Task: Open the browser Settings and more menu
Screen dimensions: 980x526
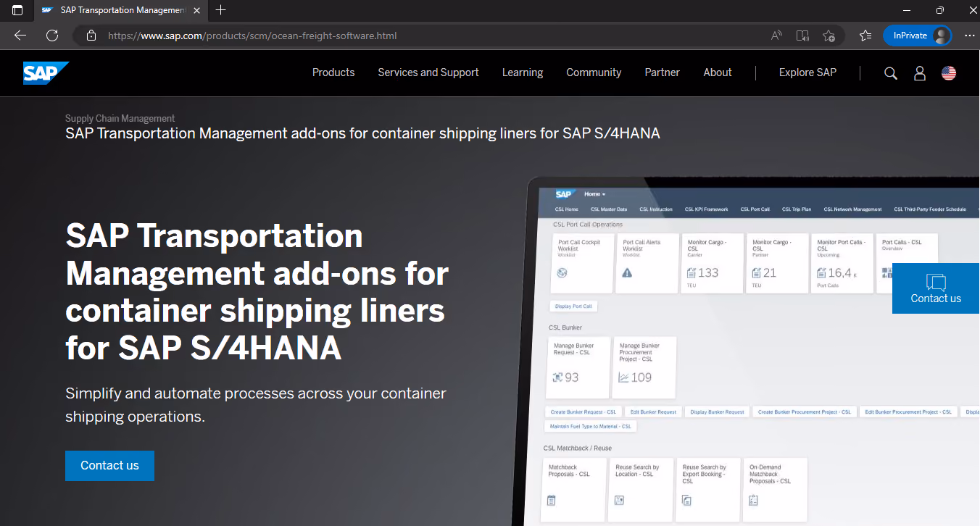Action: [x=970, y=36]
